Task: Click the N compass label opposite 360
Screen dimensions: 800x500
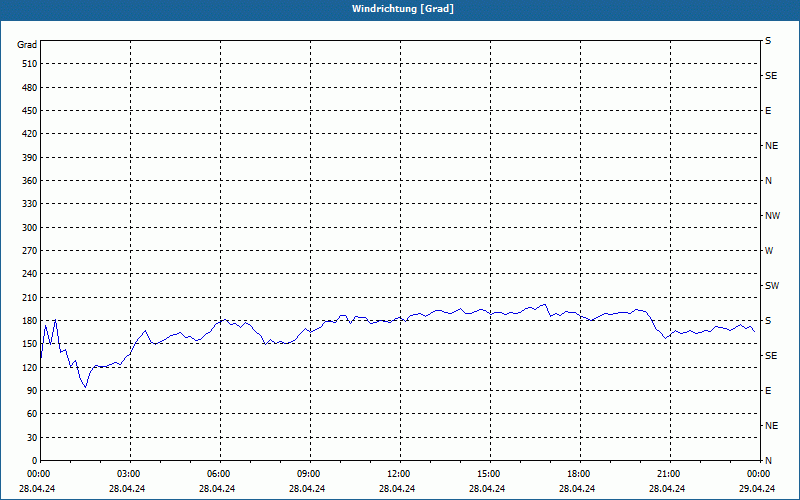Action: tap(768, 181)
